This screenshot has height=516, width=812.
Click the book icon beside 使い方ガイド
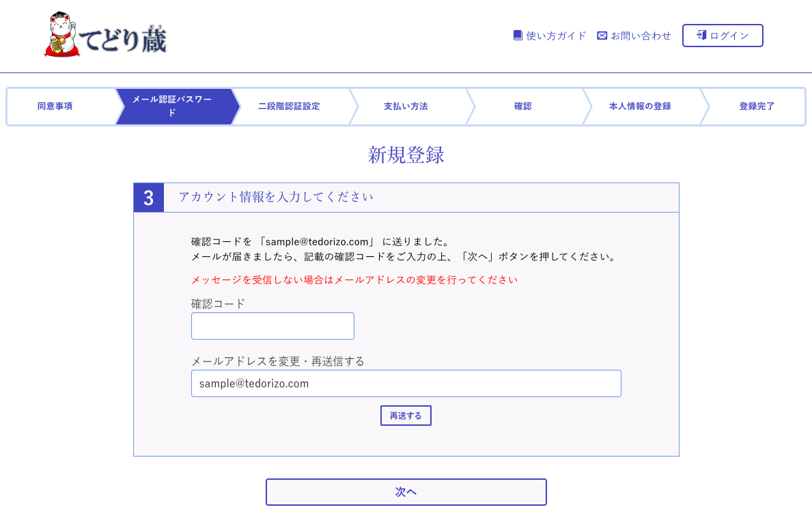pyautogui.click(x=518, y=36)
